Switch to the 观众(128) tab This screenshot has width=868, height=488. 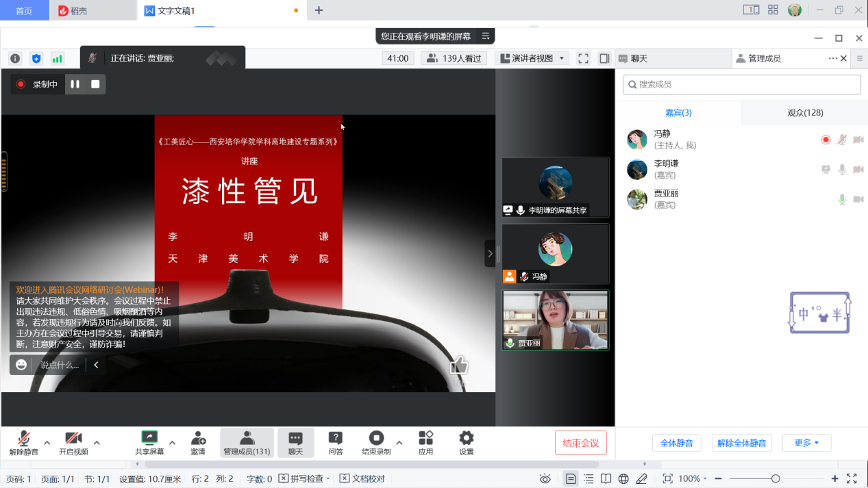pos(804,113)
